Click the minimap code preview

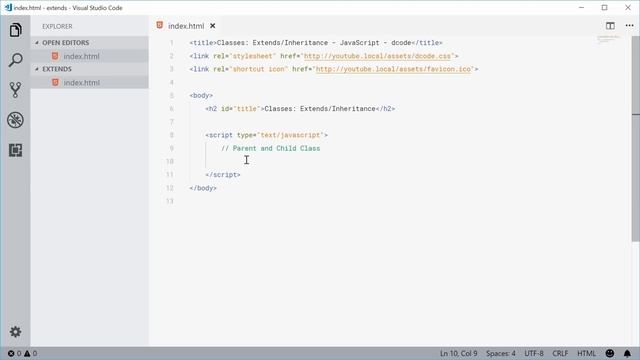608,40
